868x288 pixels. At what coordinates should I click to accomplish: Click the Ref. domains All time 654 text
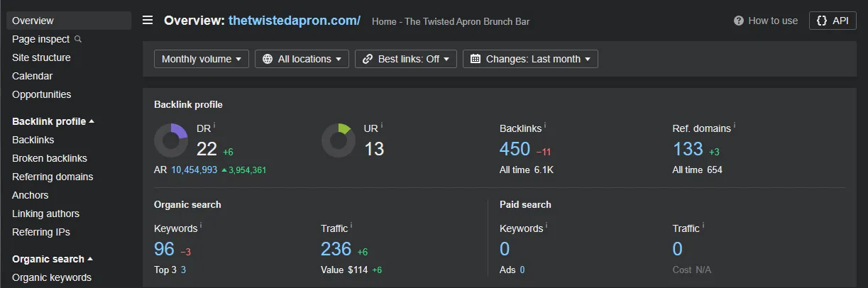pyautogui.click(x=698, y=170)
